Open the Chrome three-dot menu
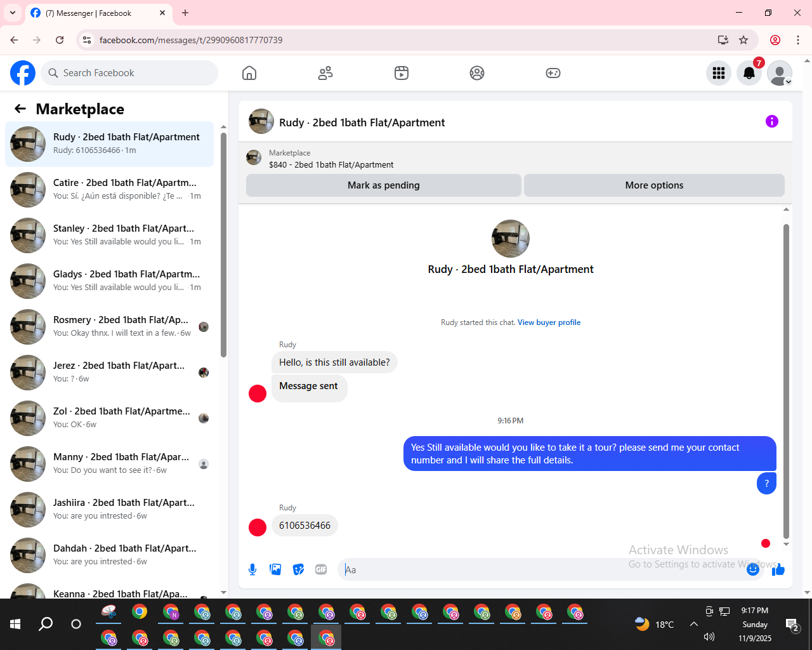This screenshot has height=650, width=812. (798, 40)
